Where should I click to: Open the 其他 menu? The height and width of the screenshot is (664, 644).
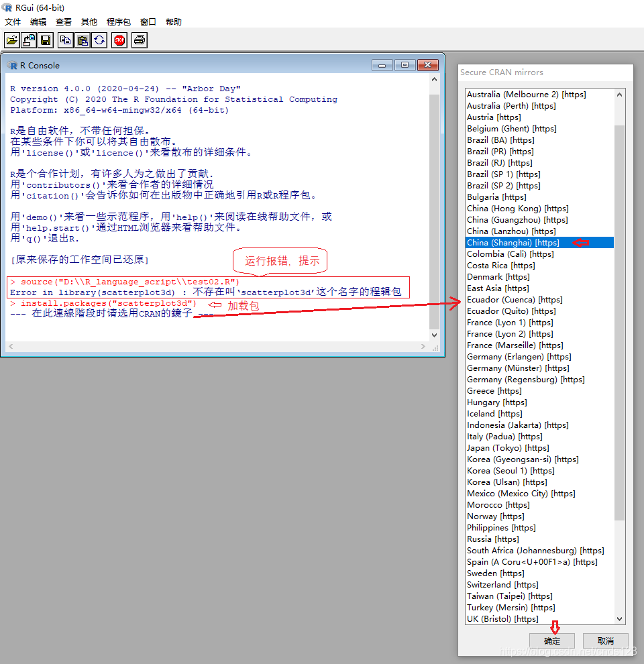pyautogui.click(x=89, y=21)
